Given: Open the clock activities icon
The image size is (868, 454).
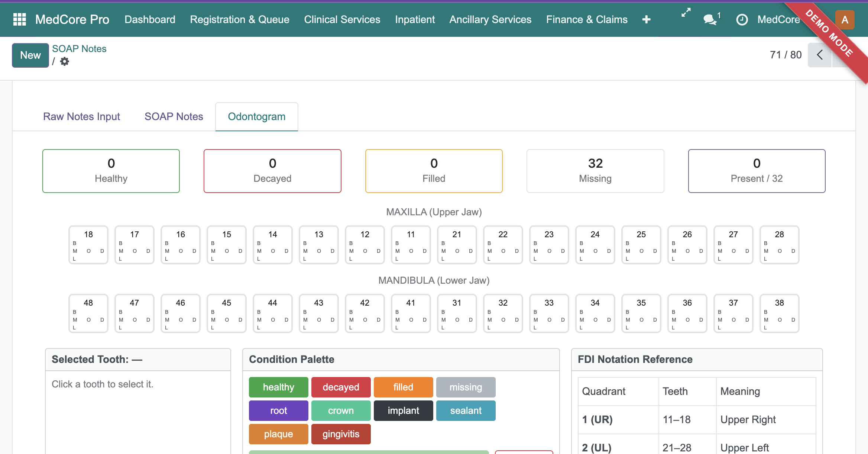Looking at the screenshot, I should point(742,19).
